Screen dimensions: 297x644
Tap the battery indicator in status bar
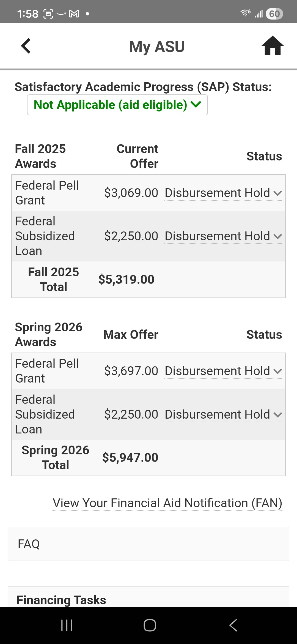(274, 14)
